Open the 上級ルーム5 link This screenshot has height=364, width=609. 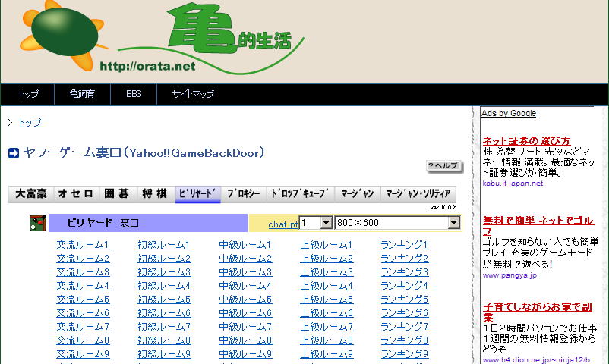(x=327, y=300)
